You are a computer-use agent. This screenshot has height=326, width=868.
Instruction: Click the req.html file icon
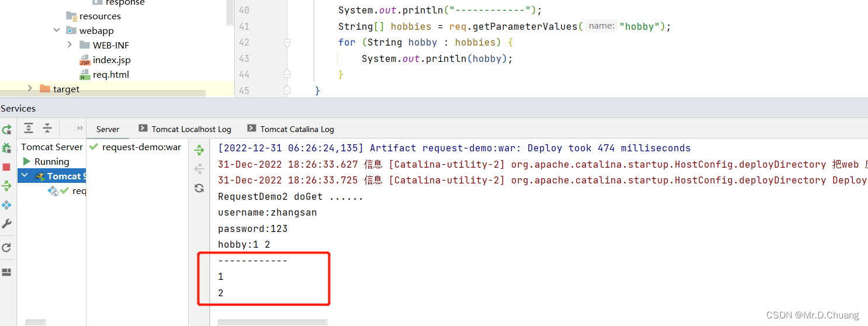[85, 75]
